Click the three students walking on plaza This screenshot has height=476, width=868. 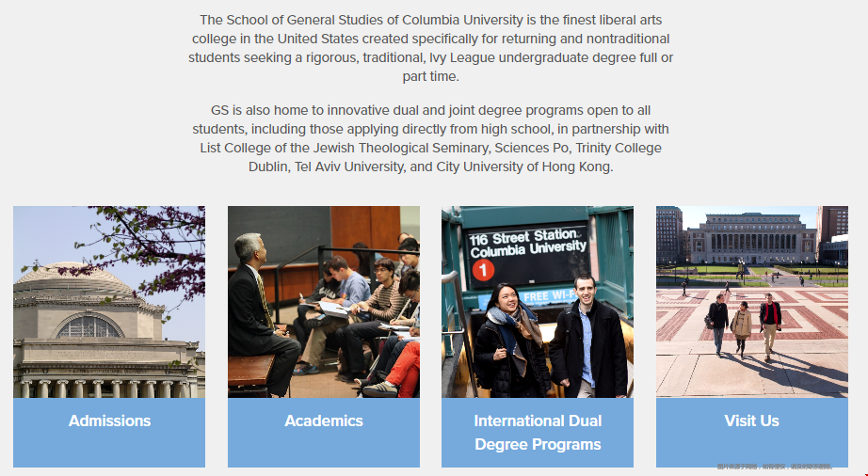pos(744,323)
